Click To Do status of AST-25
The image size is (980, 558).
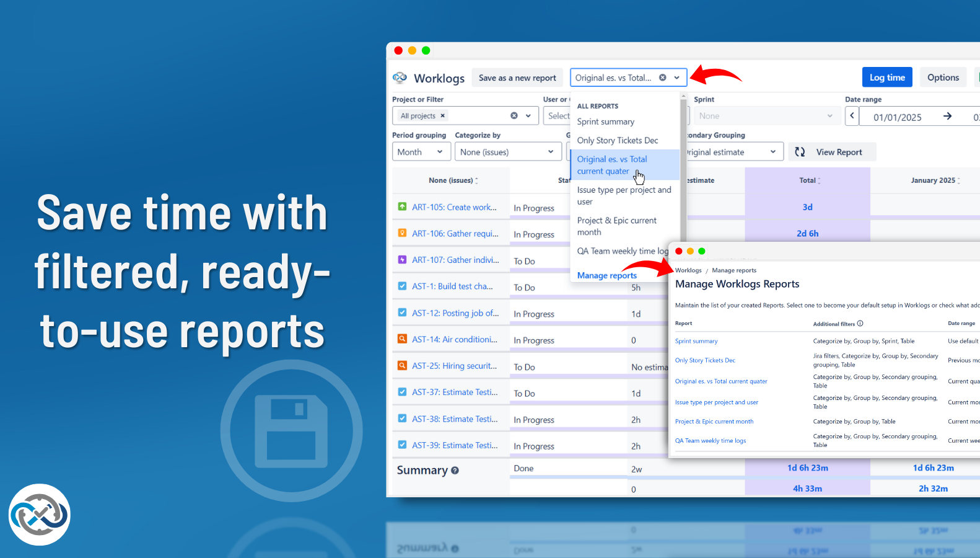524,367
